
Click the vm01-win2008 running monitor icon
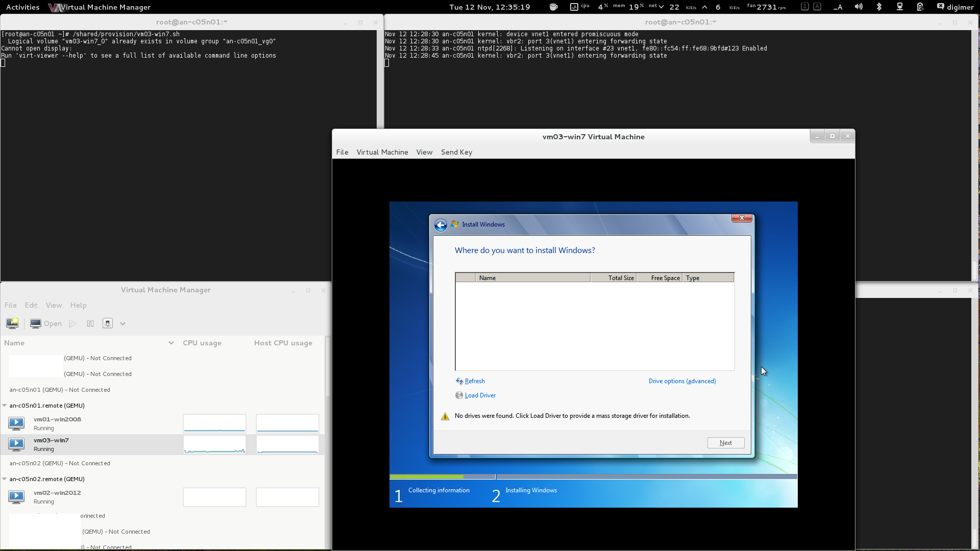[16, 423]
